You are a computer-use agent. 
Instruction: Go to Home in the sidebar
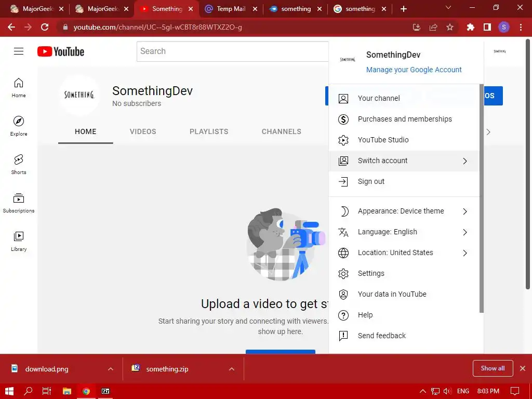19,88
